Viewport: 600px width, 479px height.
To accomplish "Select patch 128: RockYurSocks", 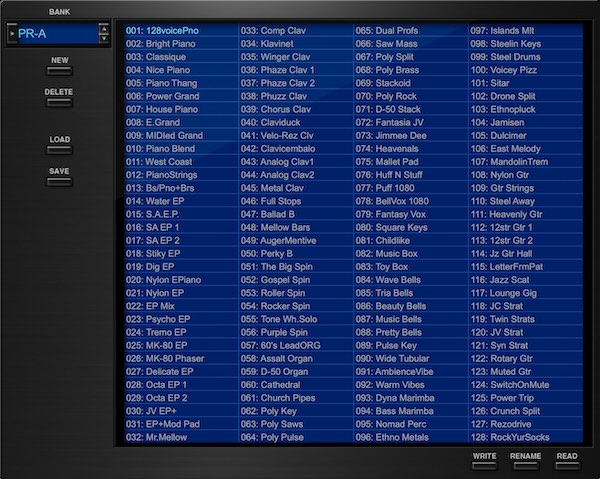I will click(526, 437).
